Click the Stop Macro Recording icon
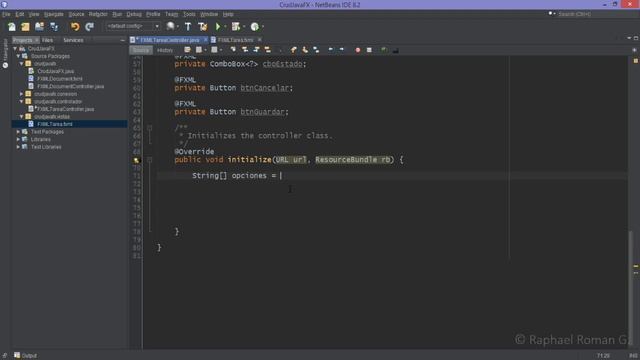The image size is (640, 360). (369, 50)
